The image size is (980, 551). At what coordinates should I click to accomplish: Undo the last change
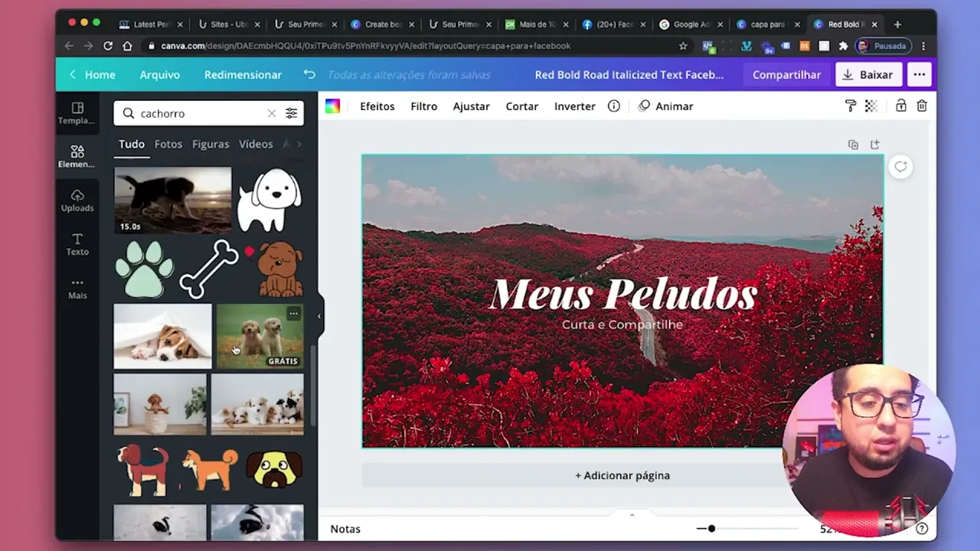click(309, 74)
